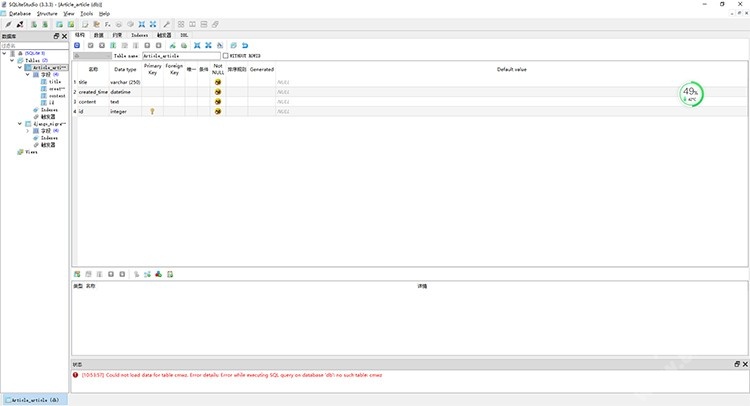Click Add table constraint icon in lower toolbar

[77, 274]
